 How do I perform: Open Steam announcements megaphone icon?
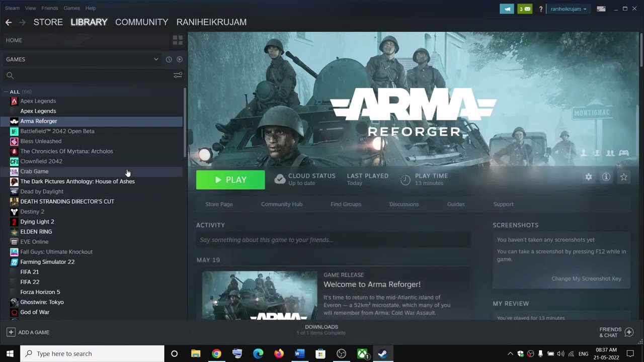pos(507,9)
